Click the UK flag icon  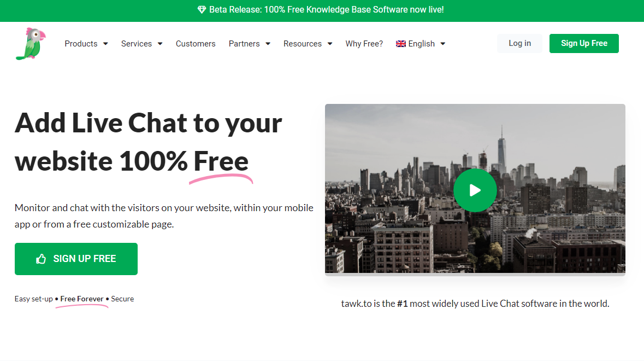(401, 44)
